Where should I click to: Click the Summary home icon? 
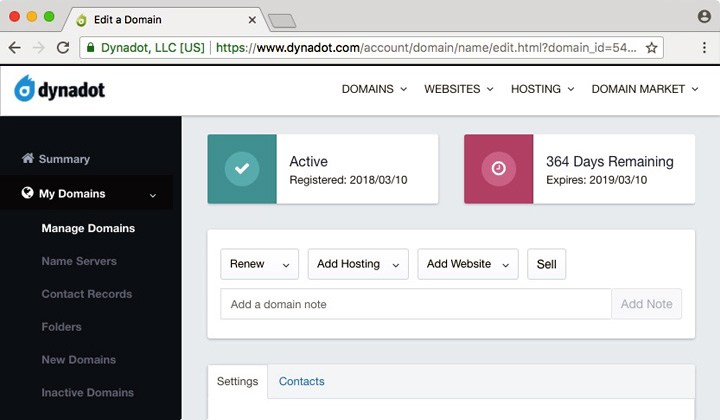28,158
